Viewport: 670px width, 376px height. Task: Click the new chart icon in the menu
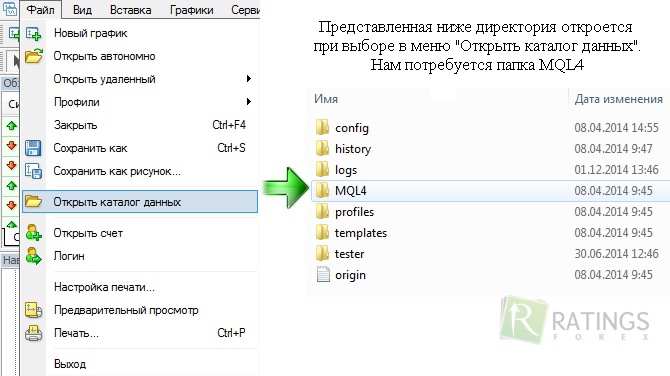click(33, 34)
